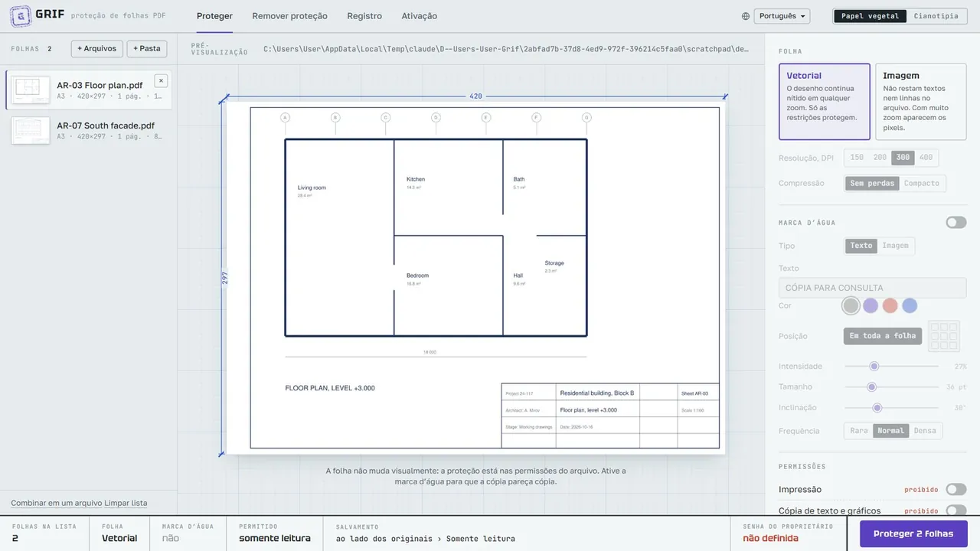Click the Limpar lista link
Screen dimensions: 980x551
coord(126,503)
